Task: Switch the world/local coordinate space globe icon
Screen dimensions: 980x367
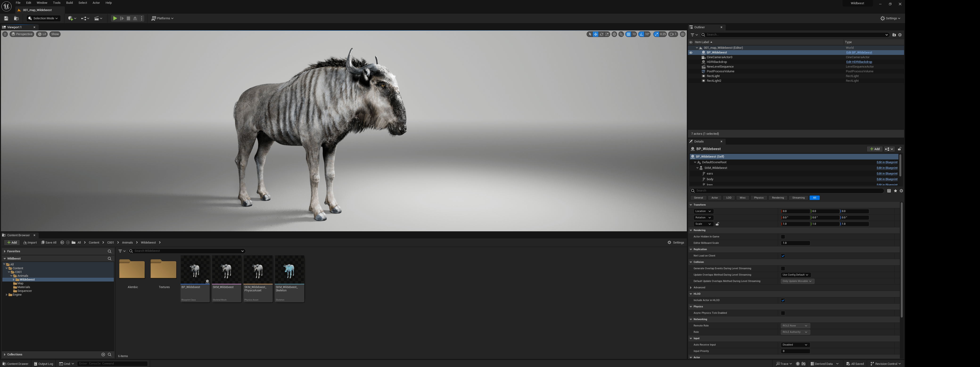Action: click(x=614, y=34)
